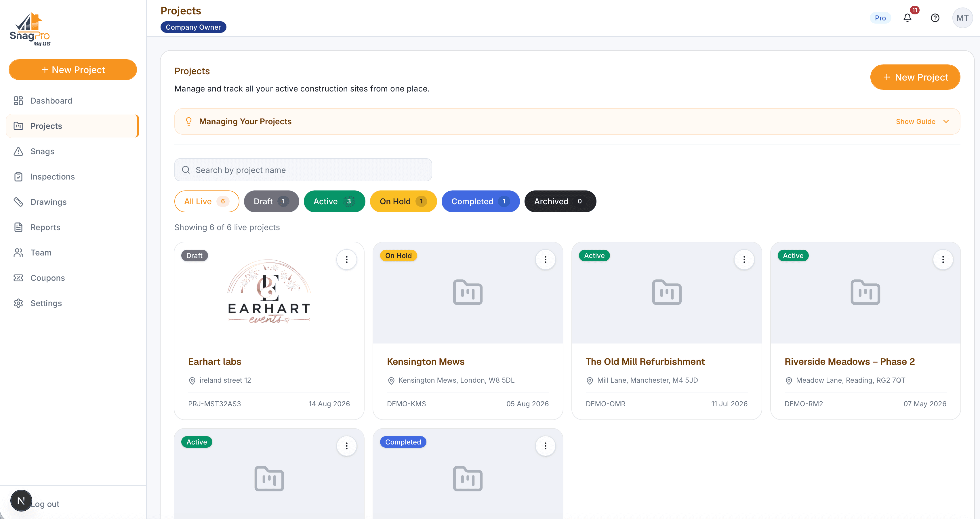Image resolution: width=980 pixels, height=519 pixels.
Task: Open the Earhart events logo thumbnail
Action: 269,292
